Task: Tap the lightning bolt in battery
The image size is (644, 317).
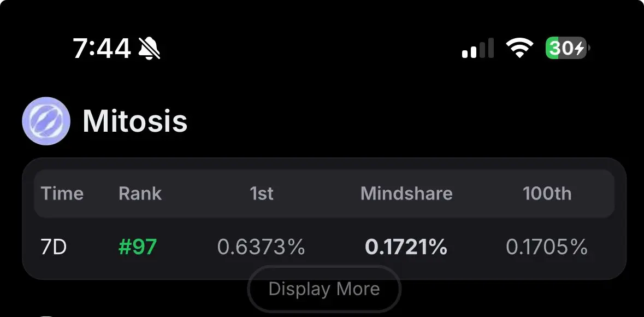Action: [579, 49]
